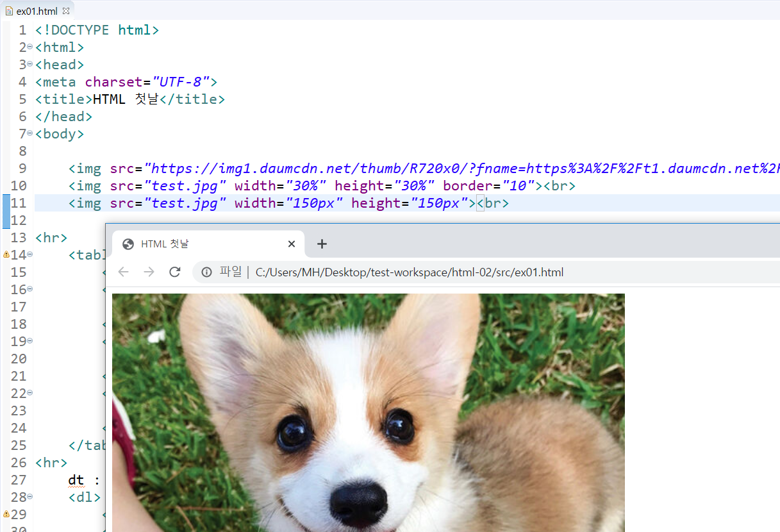Collapse the table fold on line 14
The image size is (780, 532).
pyautogui.click(x=30, y=254)
